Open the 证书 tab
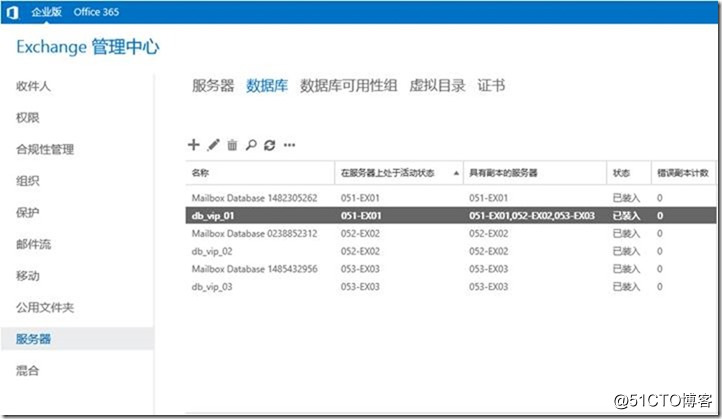The image size is (722, 419). [491, 85]
